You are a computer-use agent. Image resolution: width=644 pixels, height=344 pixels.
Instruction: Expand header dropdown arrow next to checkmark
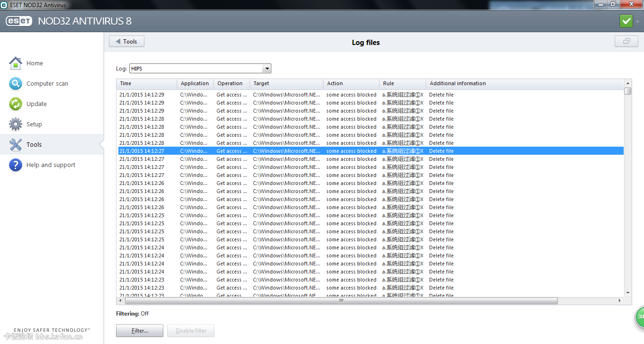[637, 22]
